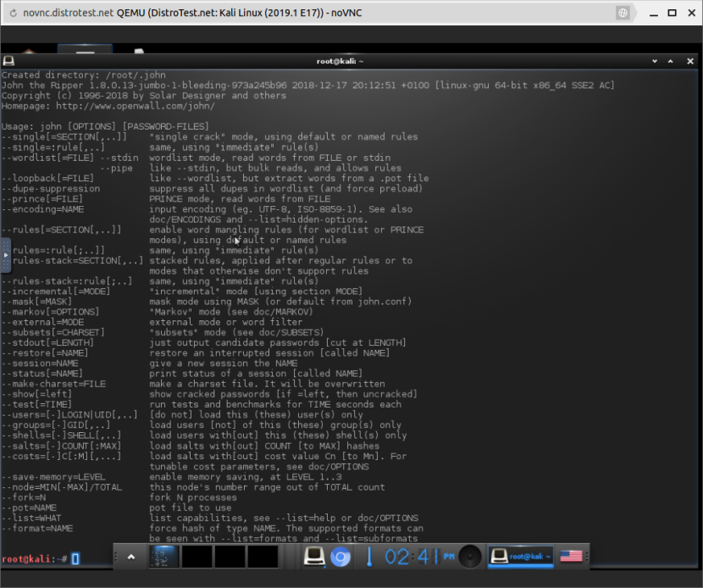703x588 pixels.
Task: Switch to the fourth virtual desktop in pager
Action: click(263, 557)
